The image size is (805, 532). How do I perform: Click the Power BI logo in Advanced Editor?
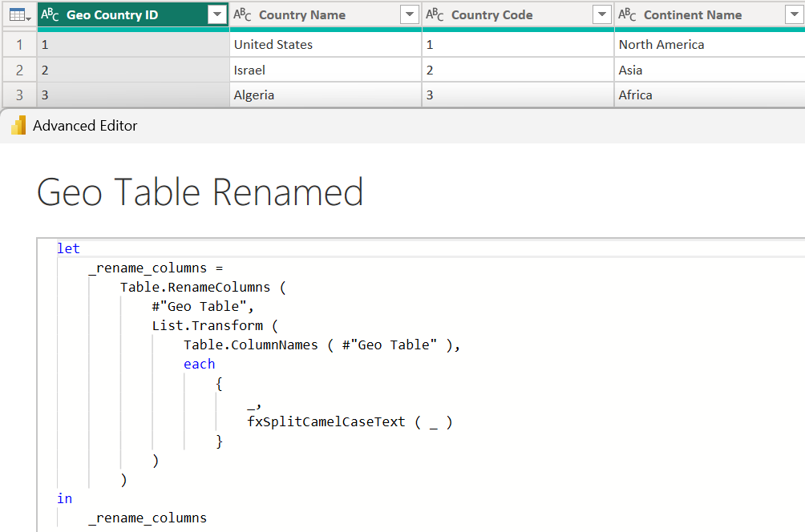pyautogui.click(x=18, y=126)
